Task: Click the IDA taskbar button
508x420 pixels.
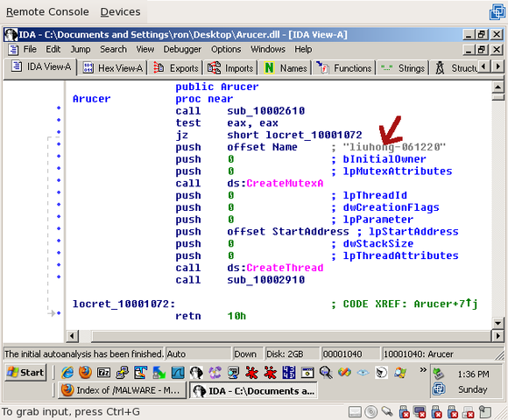Action: (x=253, y=390)
